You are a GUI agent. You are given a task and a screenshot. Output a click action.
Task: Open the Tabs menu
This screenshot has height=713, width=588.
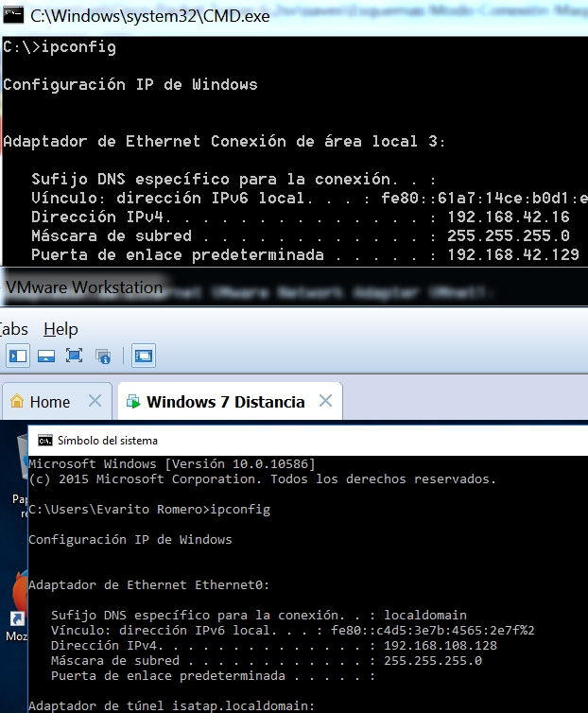click(13, 329)
